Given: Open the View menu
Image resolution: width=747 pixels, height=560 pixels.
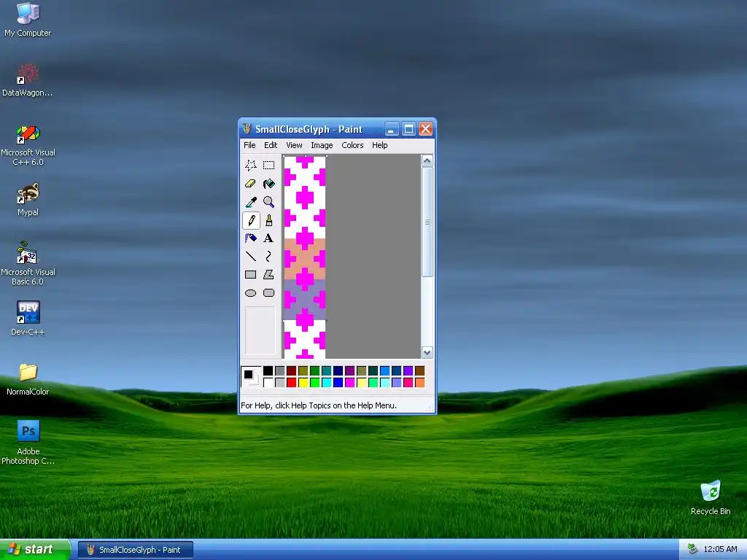Looking at the screenshot, I should click(294, 145).
